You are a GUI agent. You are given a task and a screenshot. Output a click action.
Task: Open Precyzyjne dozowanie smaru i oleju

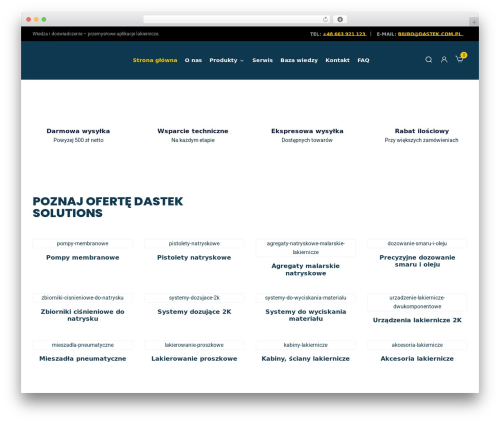(x=417, y=261)
